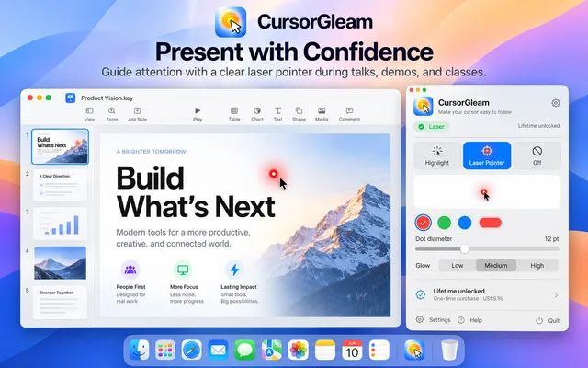Select slide 1 thumbnail Build What's Next
588x368 pixels.
click(61, 146)
